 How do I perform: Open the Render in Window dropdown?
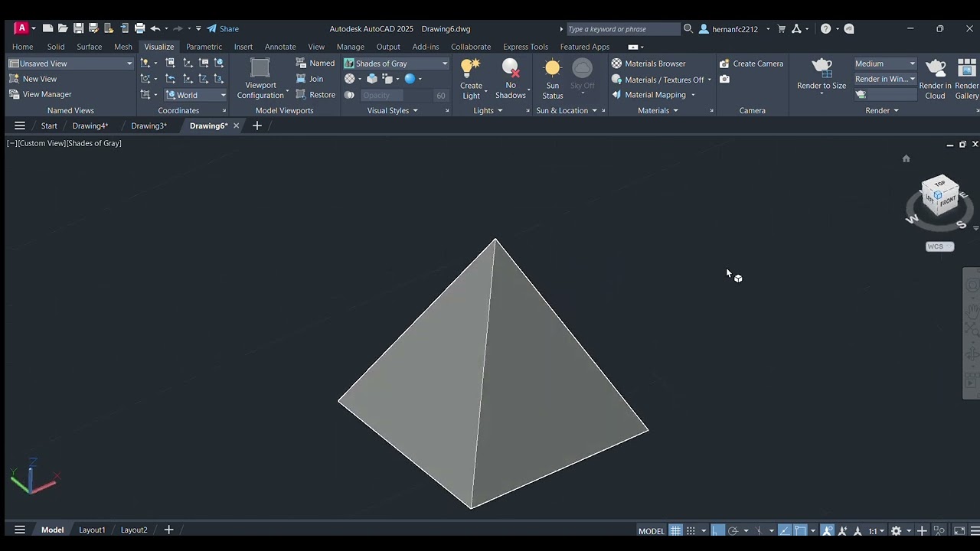(x=885, y=79)
